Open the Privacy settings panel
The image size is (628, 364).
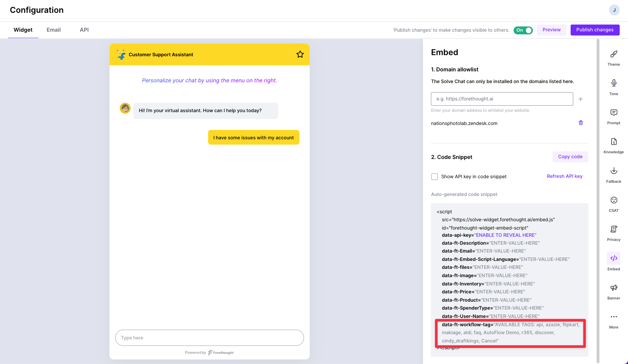click(614, 233)
